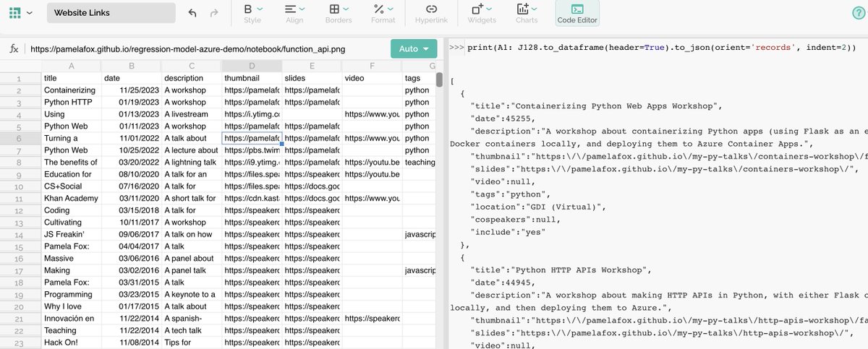Click the spreadsheet vertical scrollbar thumb

(x=439, y=79)
